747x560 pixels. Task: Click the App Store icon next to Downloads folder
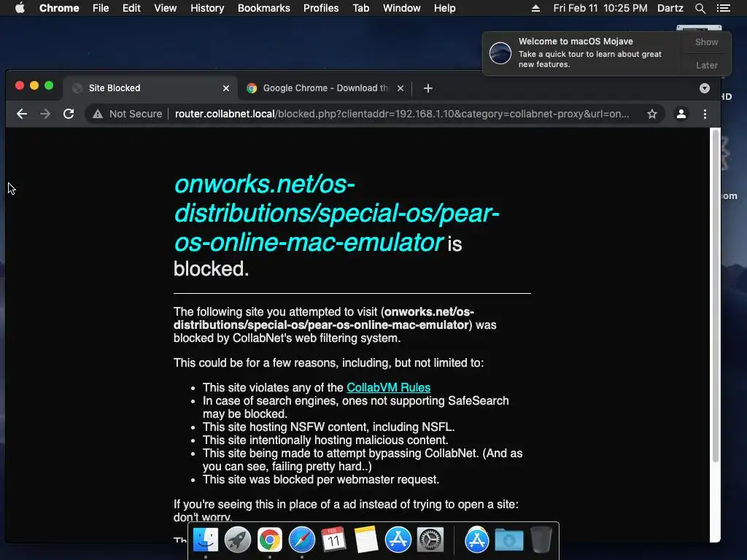(477, 540)
